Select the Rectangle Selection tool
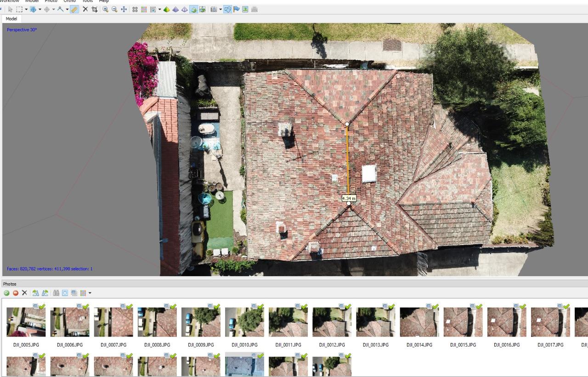The width and height of the screenshot is (588, 377). [19, 9]
